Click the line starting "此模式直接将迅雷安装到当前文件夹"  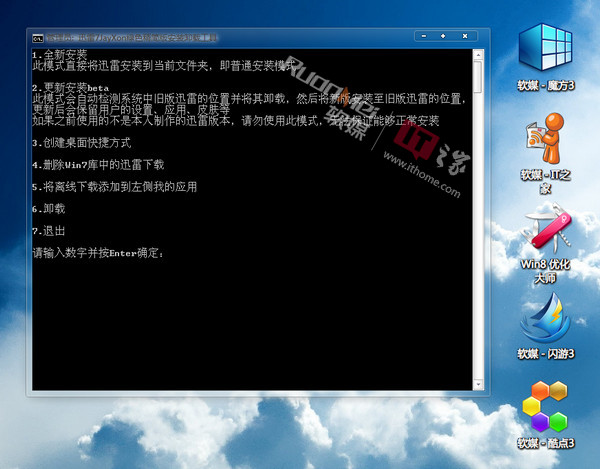pos(165,66)
